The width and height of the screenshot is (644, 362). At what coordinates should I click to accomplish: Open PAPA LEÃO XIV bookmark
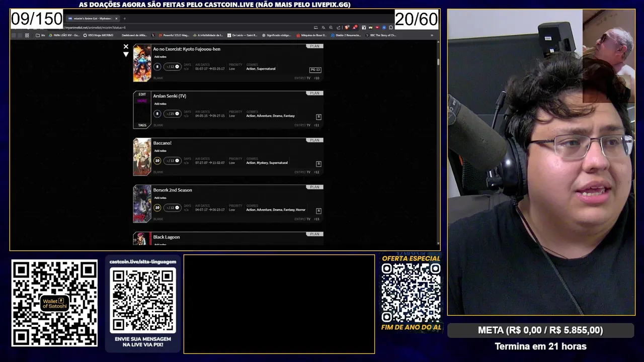pyautogui.click(x=63, y=35)
